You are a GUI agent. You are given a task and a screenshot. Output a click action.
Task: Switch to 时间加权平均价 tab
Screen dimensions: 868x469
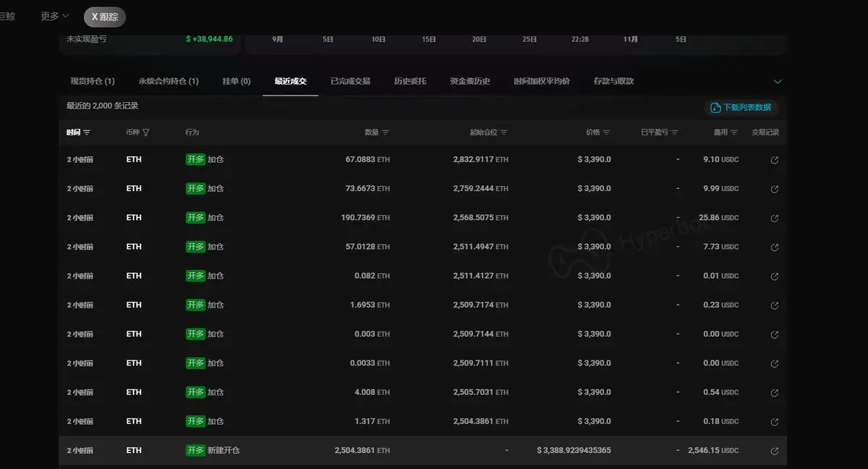(x=542, y=81)
